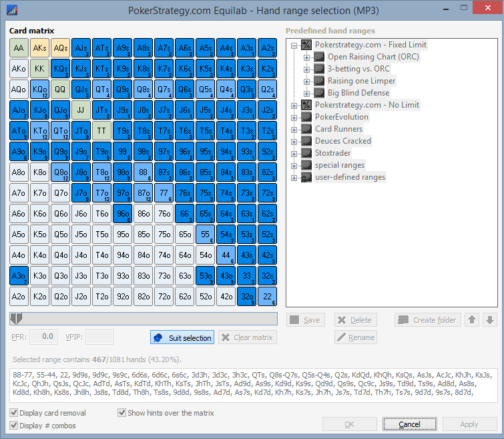Viewport: 504px width, 439px height.
Task: Click PokerEvolution folder icon
Action: 306,117
